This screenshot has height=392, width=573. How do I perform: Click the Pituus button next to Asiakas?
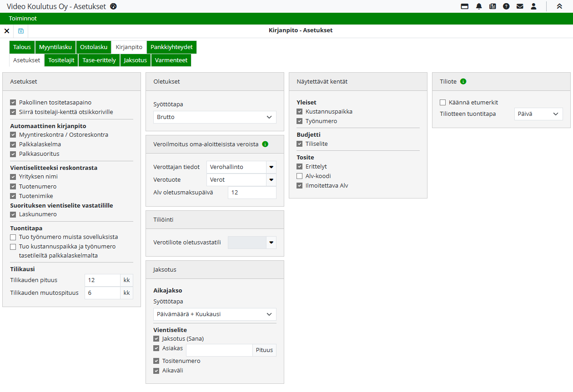tap(264, 350)
